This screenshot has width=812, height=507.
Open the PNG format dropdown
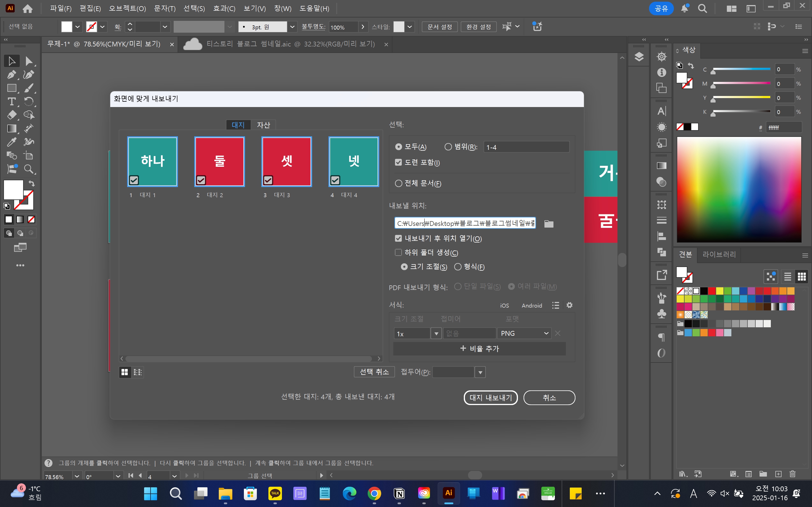click(524, 333)
